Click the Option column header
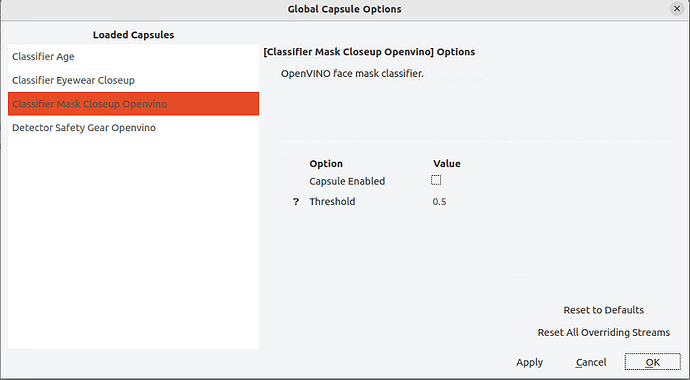Image resolution: width=690 pixels, height=380 pixels. pos(326,164)
